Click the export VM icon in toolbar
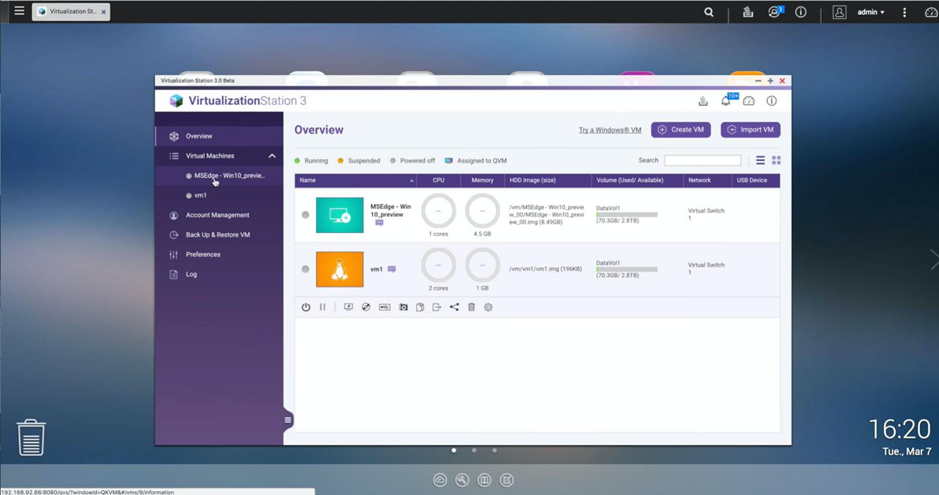This screenshot has height=495, width=939. click(437, 307)
